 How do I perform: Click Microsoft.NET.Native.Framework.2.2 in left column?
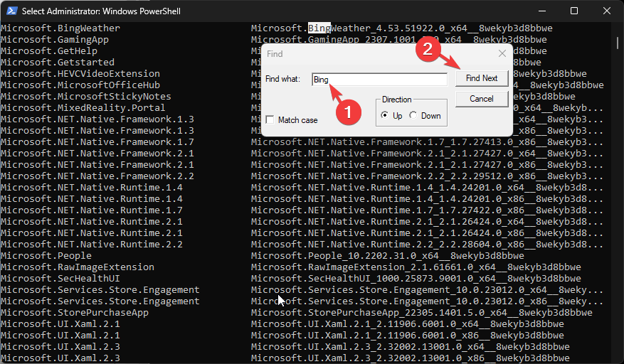tap(97, 176)
